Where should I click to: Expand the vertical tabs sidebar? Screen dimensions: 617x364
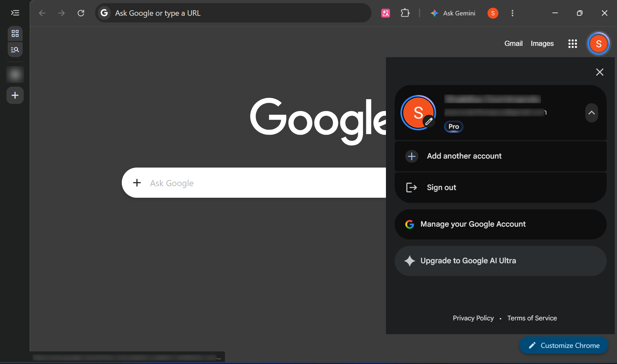15,13
